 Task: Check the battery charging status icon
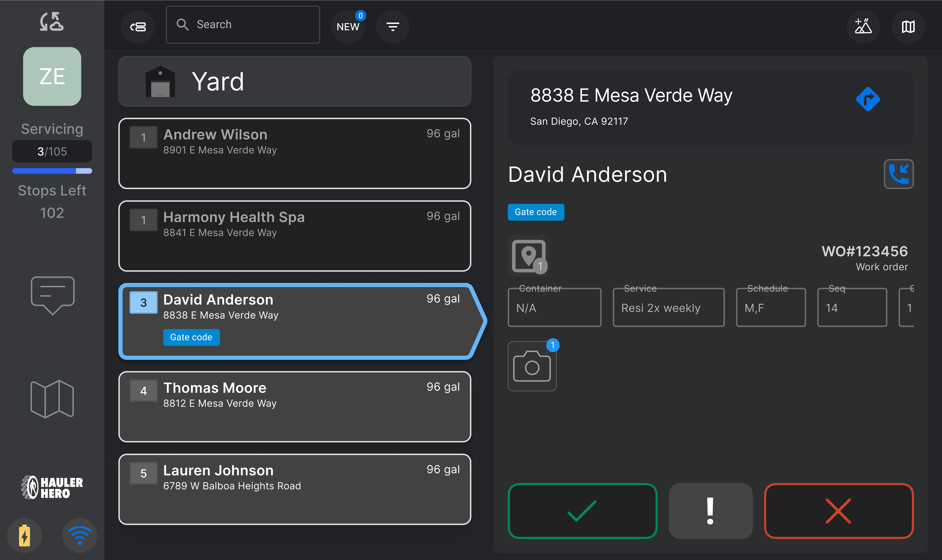pyautogui.click(x=25, y=535)
